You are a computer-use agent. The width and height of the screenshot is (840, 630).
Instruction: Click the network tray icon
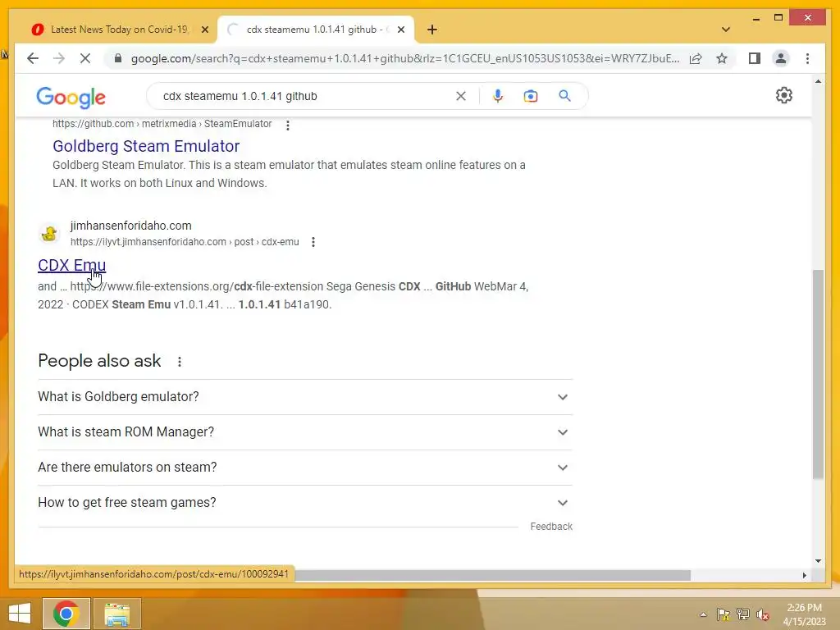pyautogui.click(x=742, y=614)
